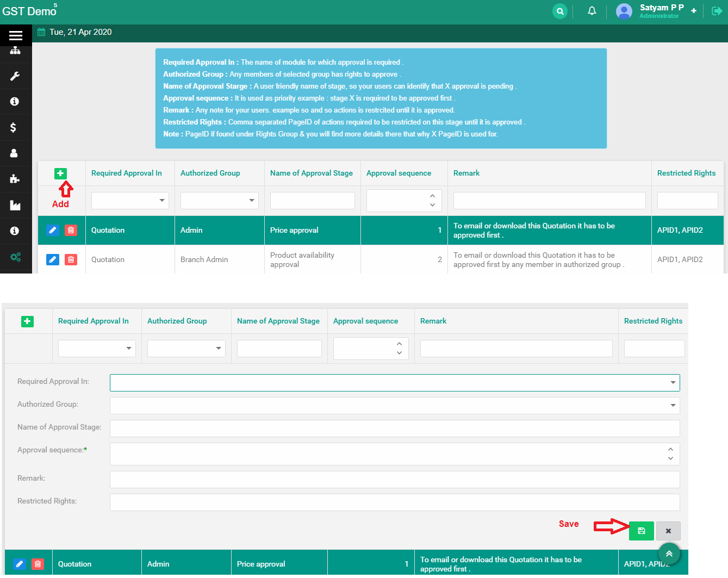Image resolution: width=728 pixels, height=578 pixels.
Task: Delete the Product availability approval row
Action: click(x=71, y=259)
